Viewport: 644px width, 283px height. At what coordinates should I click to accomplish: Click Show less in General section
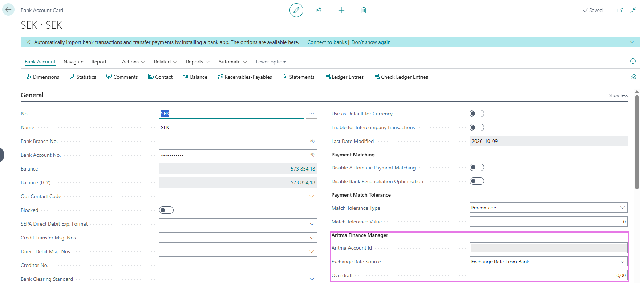[x=618, y=95]
